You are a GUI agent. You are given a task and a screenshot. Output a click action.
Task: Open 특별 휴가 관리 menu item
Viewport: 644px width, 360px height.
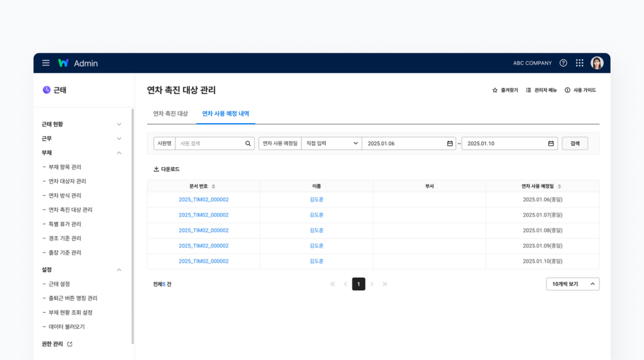[65, 224]
